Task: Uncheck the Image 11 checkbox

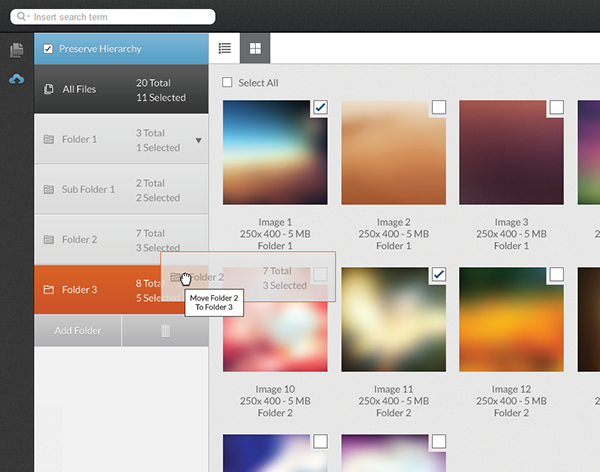Action: (439, 274)
